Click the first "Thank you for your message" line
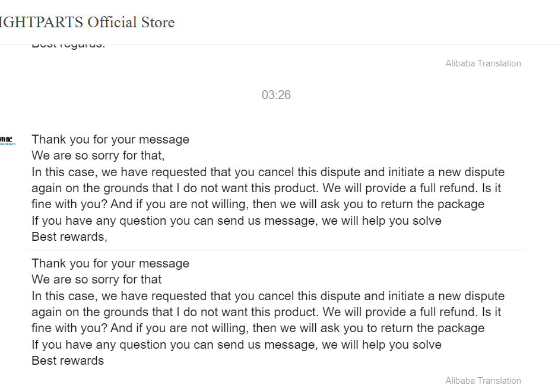The height and width of the screenshot is (392, 558). coord(110,139)
